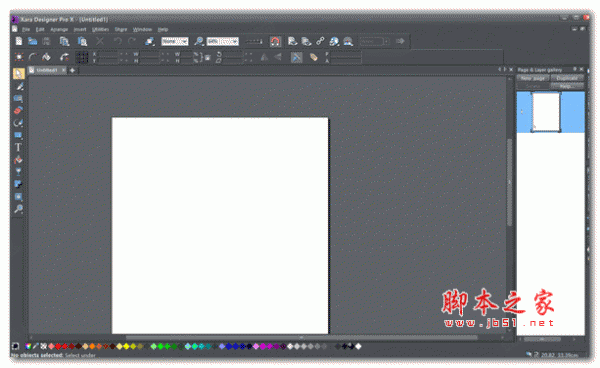
Task: Open the Help menu
Action: (163, 29)
